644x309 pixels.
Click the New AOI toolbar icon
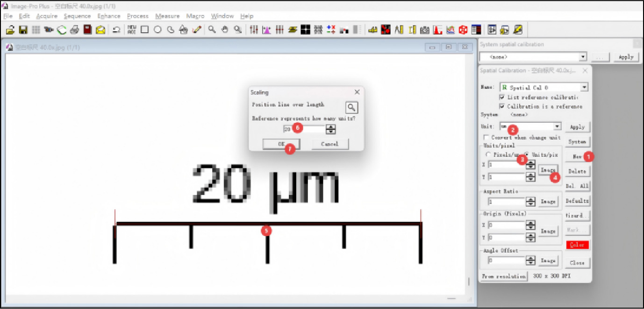(132, 30)
